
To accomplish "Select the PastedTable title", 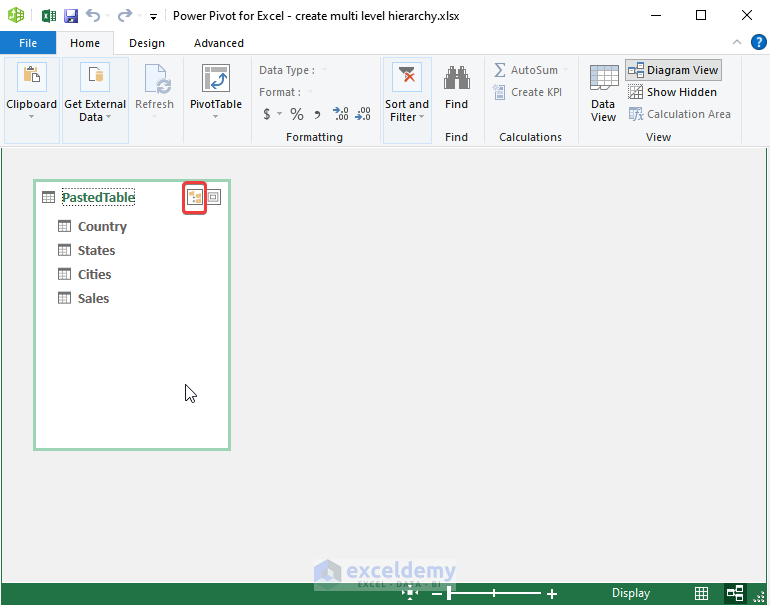I will (x=98, y=197).
